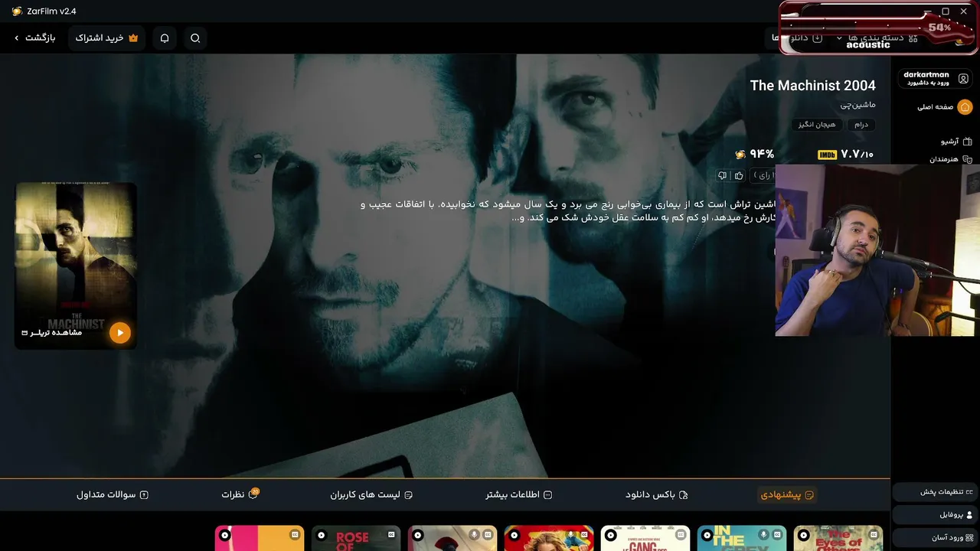Click the 94% ZarFilm score icon
Viewport: 980px width, 551px height.
coord(740,155)
